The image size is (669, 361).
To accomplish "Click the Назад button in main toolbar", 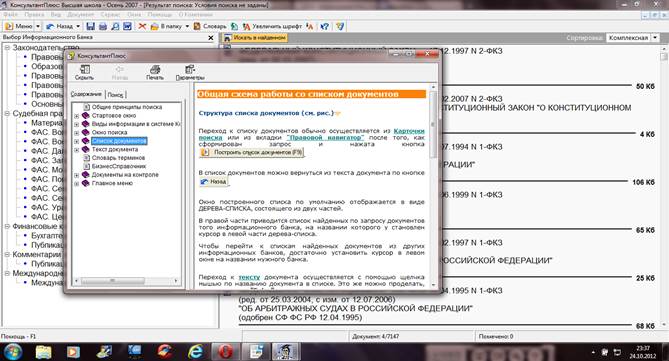I will click(60, 26).
